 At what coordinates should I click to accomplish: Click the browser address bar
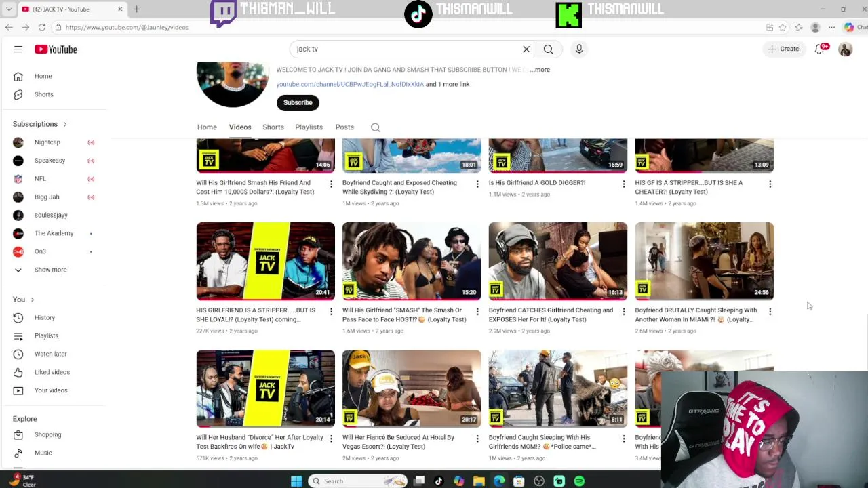[x=407, y=27]
